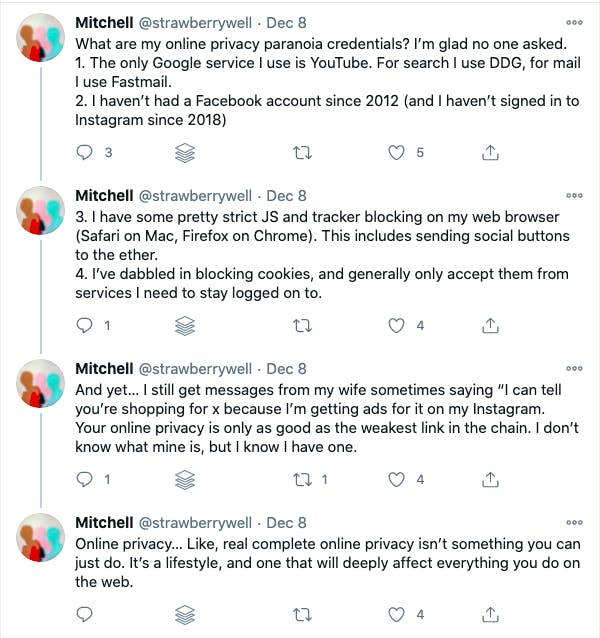This screenshot has width=600, height=638.
Task: Open more options on the second tweet
Action: click(x=574, y=196)
